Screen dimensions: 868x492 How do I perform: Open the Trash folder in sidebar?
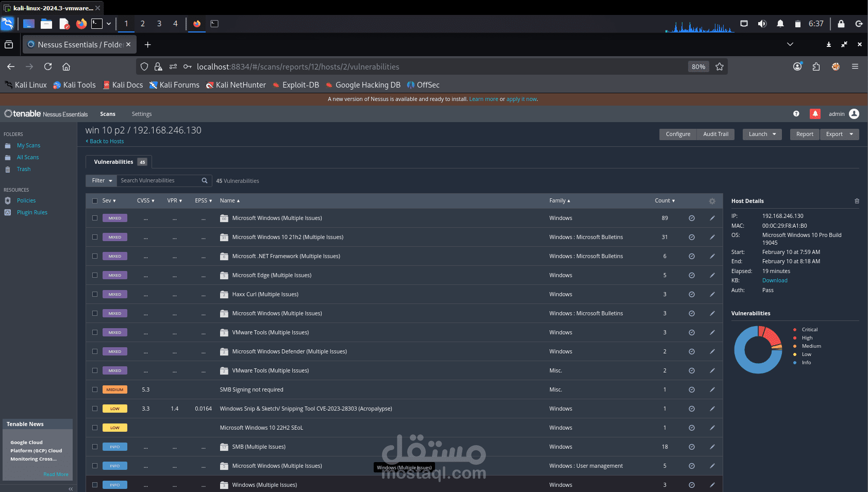(23, 169)
